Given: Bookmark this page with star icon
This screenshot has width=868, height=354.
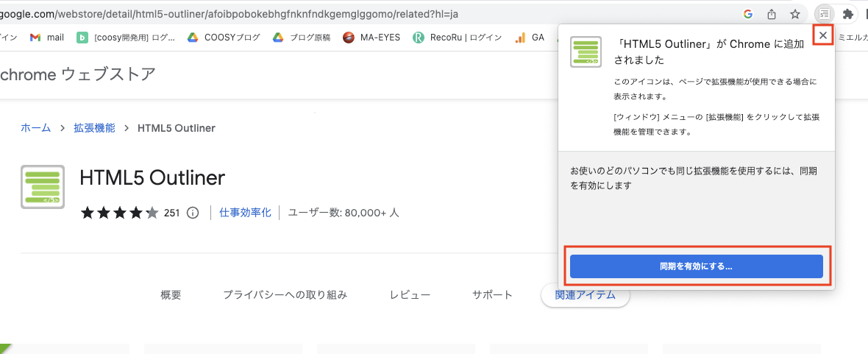Looking at the screenshot, I should click(x=795, y=14).
